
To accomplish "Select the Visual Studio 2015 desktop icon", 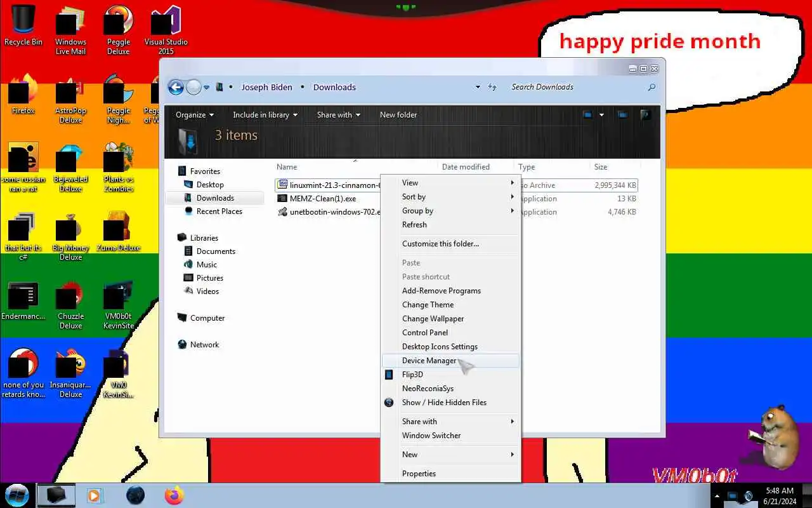I will coord(166,30).
